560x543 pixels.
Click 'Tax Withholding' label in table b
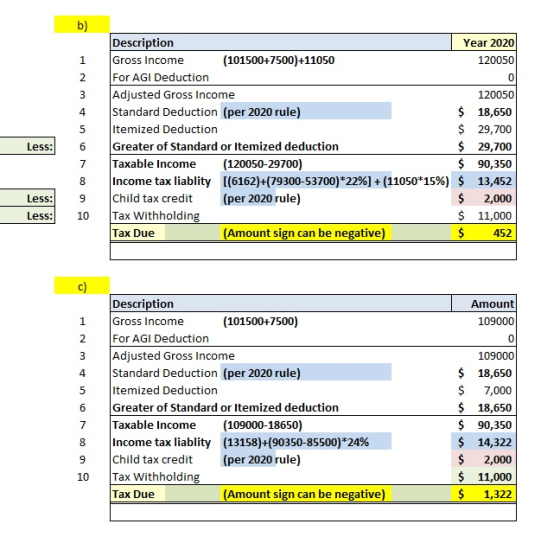click(156, 216)
